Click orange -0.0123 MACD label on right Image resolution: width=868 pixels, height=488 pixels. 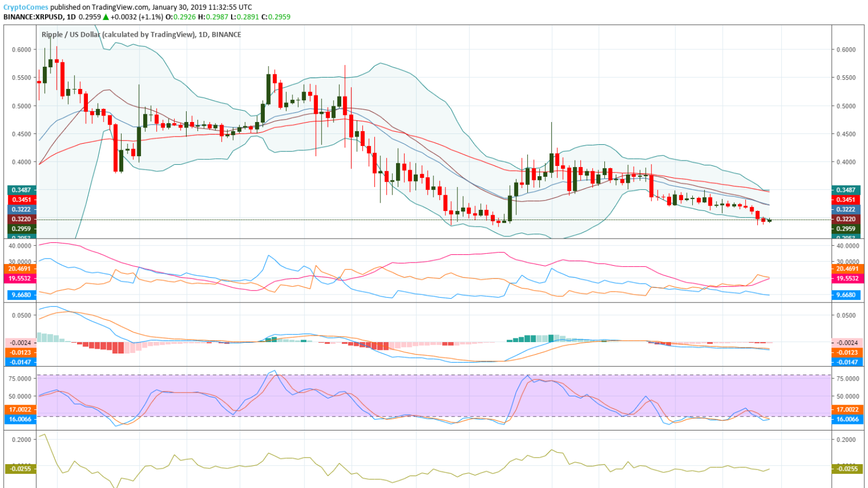click(x=847, y=352)
